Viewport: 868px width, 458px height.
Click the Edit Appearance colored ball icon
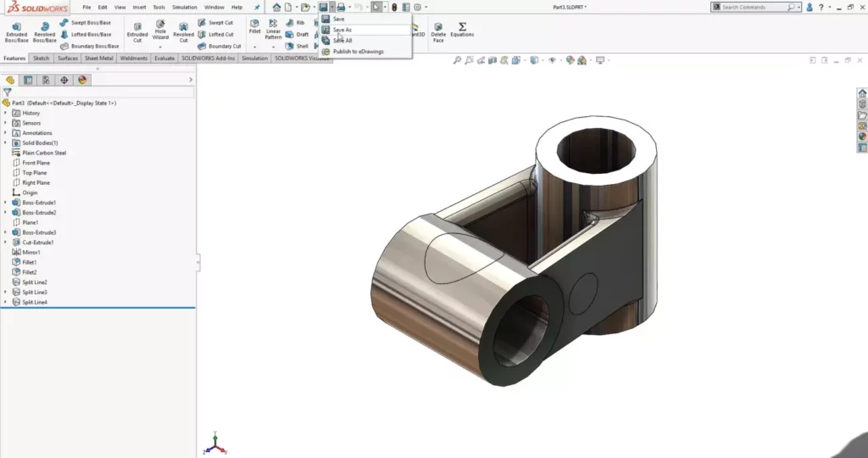(570, 60)
